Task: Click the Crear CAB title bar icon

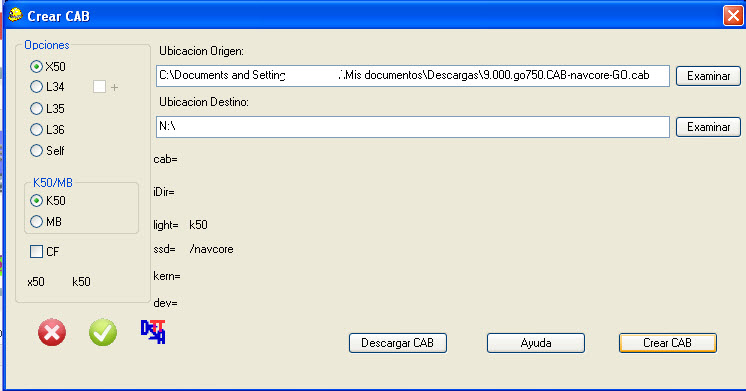Action: 15,15
